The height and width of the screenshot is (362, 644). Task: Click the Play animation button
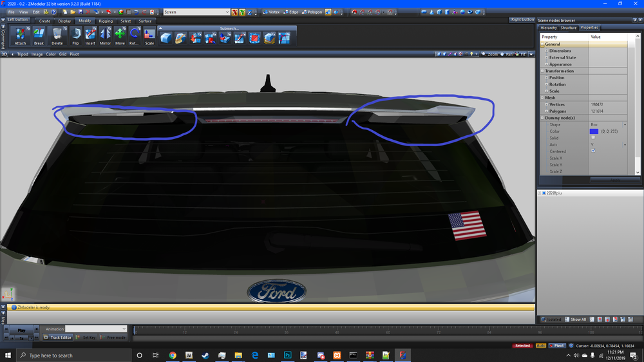pyautogui.click(x=21, y=330)
